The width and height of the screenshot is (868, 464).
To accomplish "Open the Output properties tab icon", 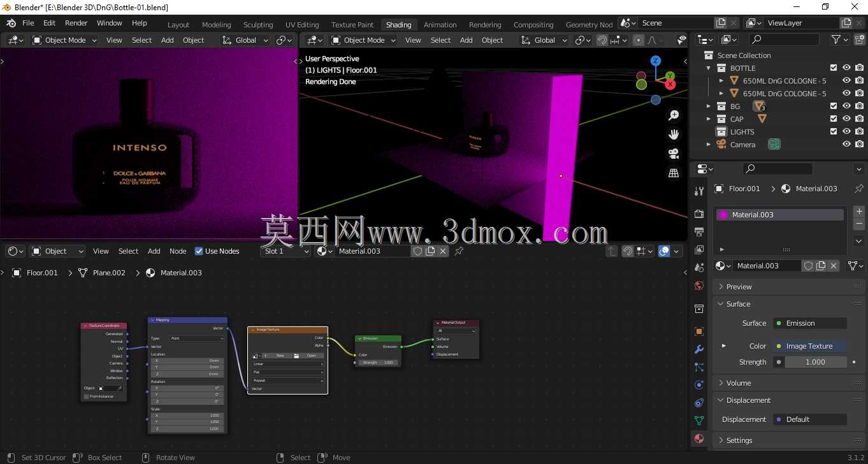I will click(x=699, y=231).
